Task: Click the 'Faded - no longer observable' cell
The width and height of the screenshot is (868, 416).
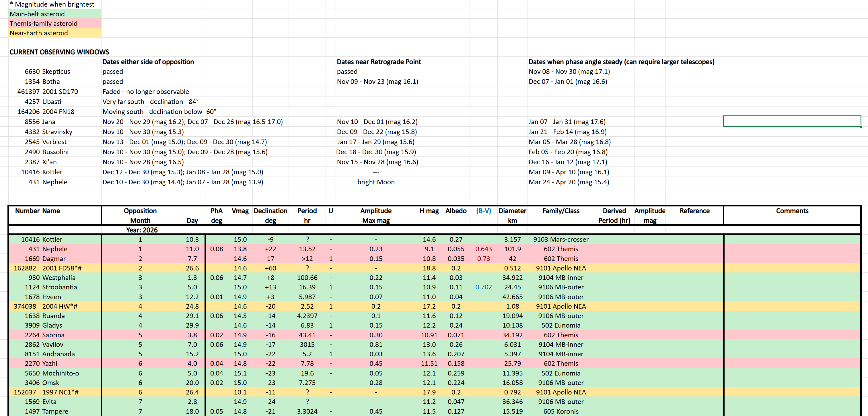Action: click(145, 92)
